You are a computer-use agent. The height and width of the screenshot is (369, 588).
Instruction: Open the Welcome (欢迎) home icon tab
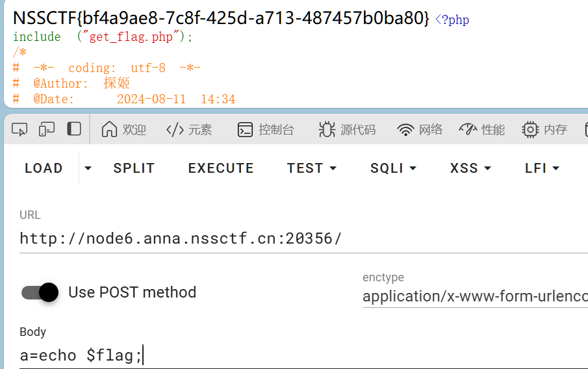[x=124, y=129]
